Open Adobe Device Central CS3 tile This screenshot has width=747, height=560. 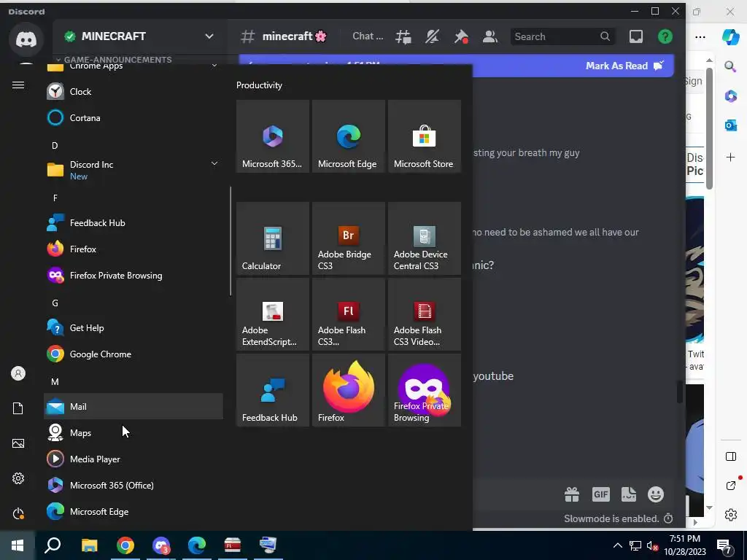pyautogui.click(x=425, y=238)
